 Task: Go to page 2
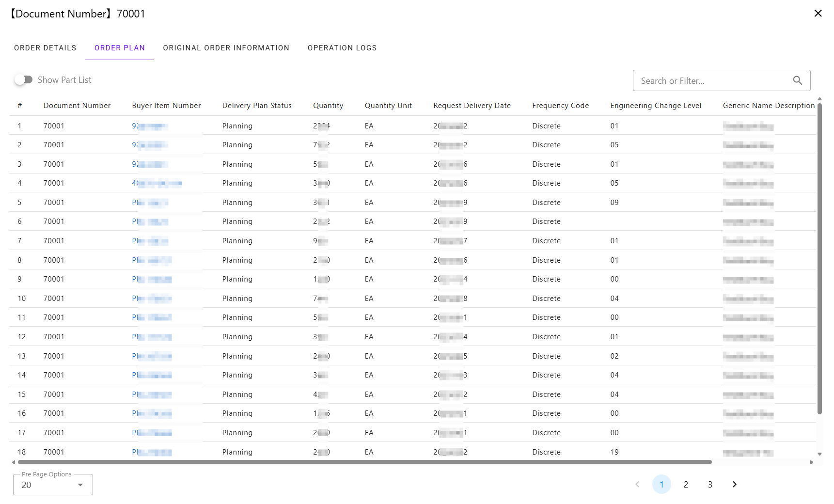[x=686, y=484]
